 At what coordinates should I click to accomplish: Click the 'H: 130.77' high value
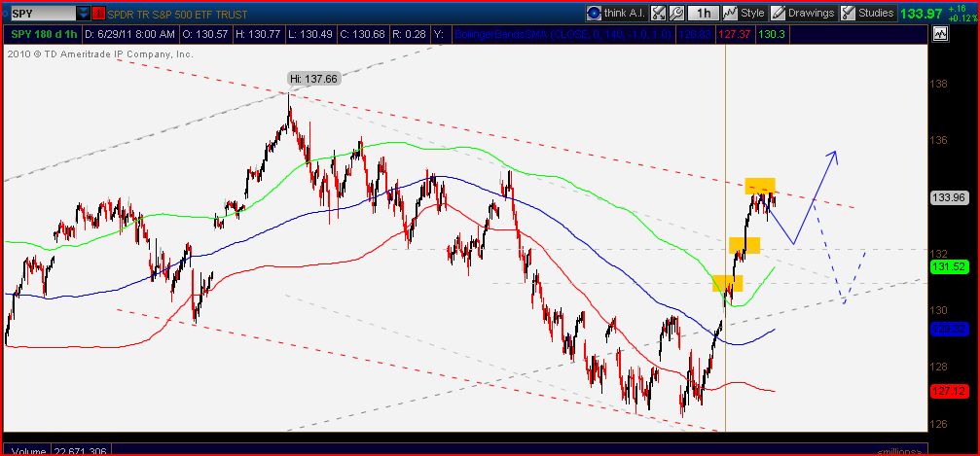point(258,34)
